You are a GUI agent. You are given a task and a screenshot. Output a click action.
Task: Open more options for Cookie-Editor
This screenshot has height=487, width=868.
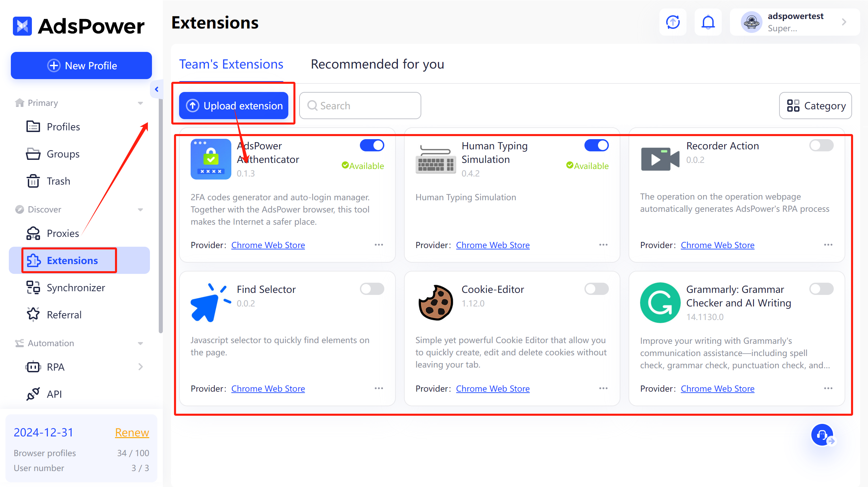[x=603, y=388]
